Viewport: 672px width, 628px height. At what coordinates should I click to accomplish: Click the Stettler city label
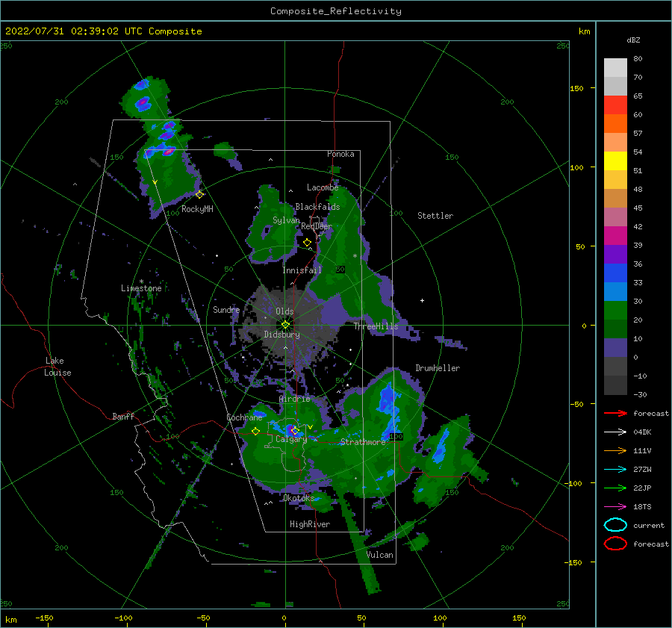click(x=435, y=216)
